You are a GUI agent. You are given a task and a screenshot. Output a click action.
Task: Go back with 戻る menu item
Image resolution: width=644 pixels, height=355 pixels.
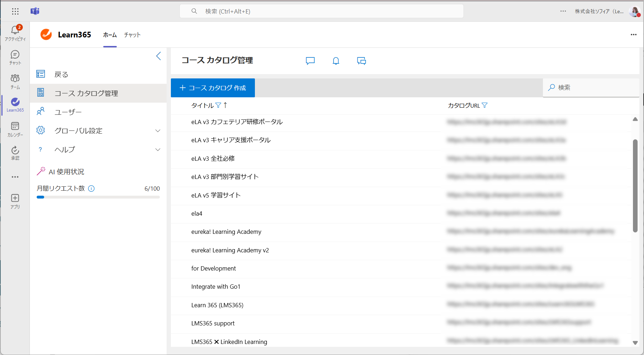pyautogui.click(x=98, y=74)
